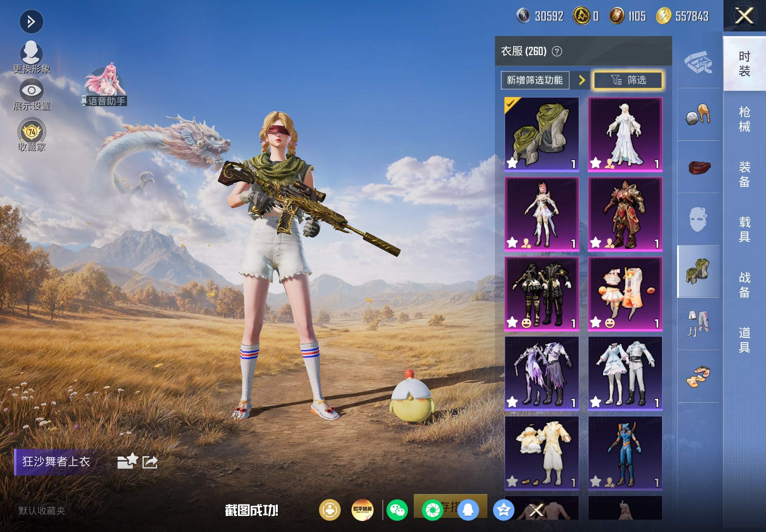Toggle the 展示设置 eye display settings
766x532 pixels.
31,95
